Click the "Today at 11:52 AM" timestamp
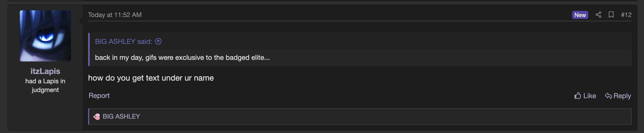The width and height of the screenshot is (644, 133). coord(115,15)
